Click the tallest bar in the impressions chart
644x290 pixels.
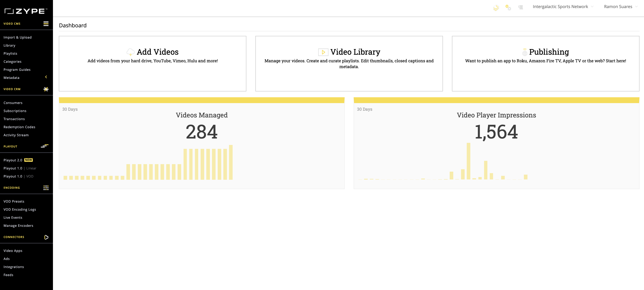(x=469, y=161)
